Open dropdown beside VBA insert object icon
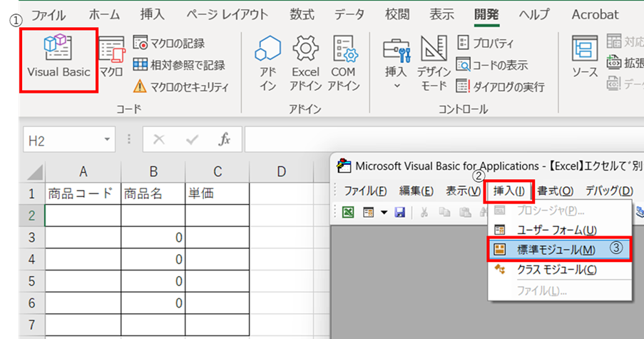Viewport: 644px width, 339px height. (384, 212)
